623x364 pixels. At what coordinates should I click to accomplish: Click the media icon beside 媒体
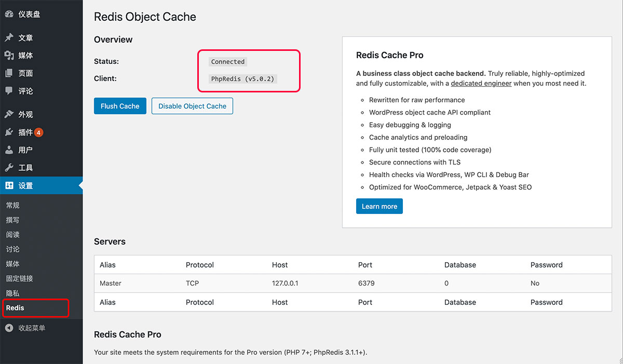[9, 56]
